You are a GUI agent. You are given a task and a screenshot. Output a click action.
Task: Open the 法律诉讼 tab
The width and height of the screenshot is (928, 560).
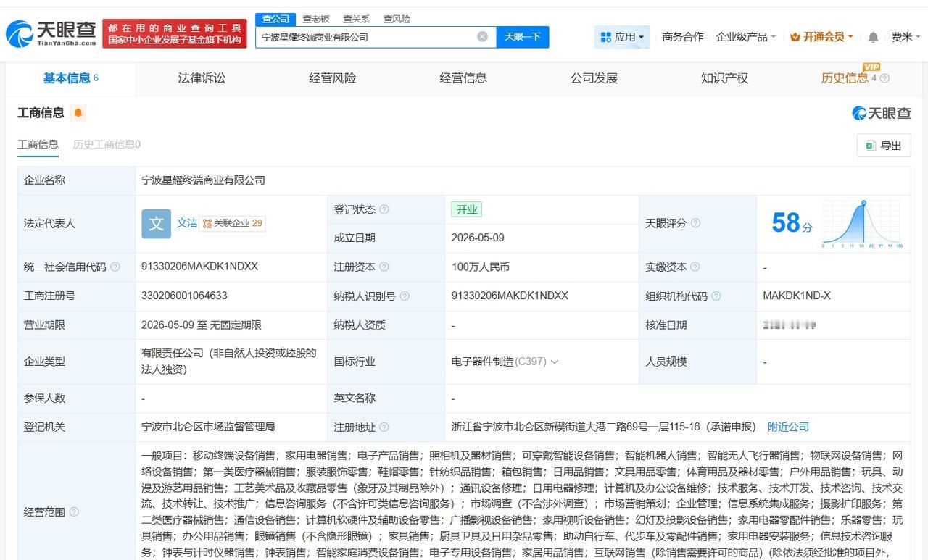(x=202, y=78)
